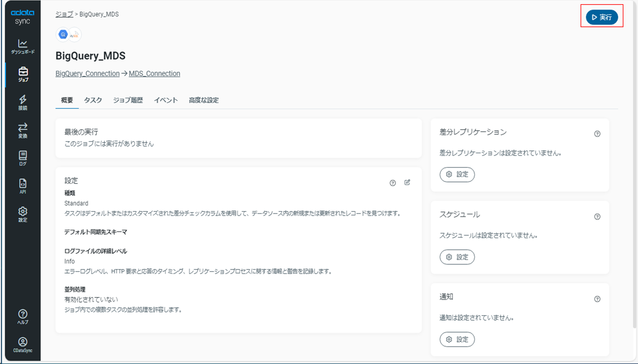Switch to the イベント tab

166,101
